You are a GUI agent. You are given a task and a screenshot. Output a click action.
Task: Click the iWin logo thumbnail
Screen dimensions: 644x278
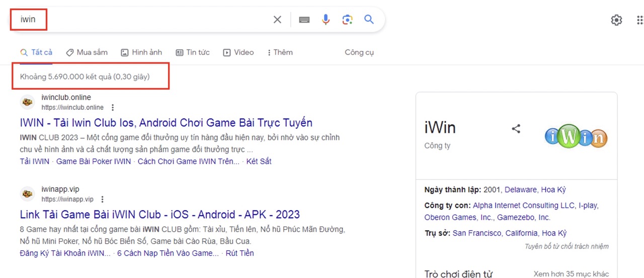[576, 137]
